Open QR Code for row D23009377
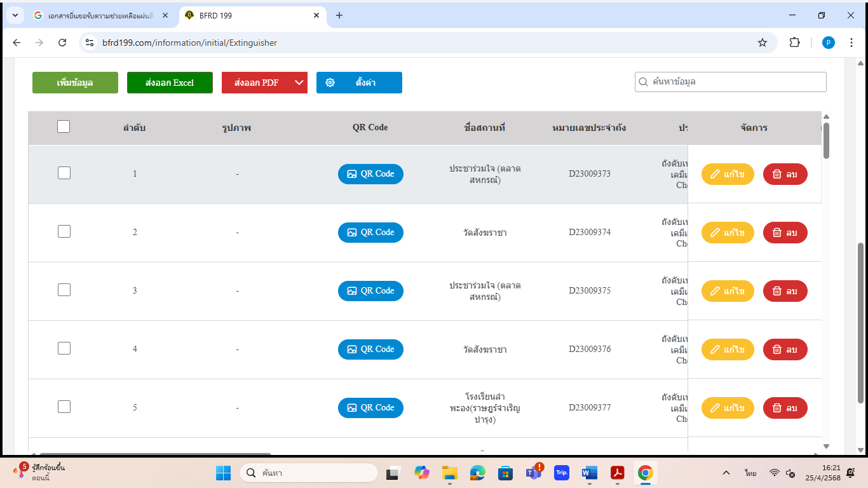 click(x=370, y=408)
